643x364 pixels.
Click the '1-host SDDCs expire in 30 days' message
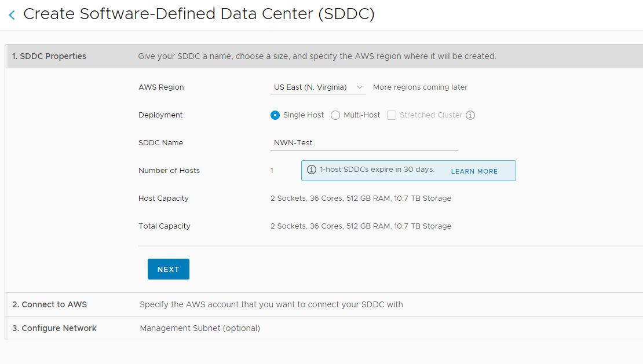tap(377, 170)
